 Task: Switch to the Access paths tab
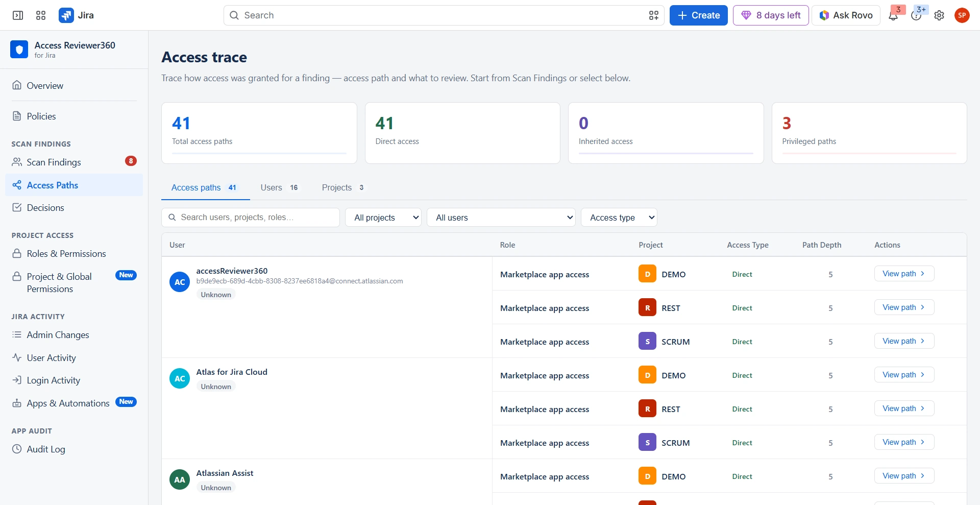[205, 187]
